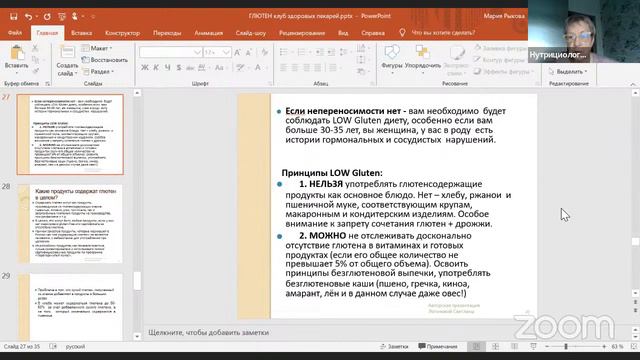640x360 pixels.
Task: Switch to the Transitions (Переходы) tab
Action: tap(167, 33)
